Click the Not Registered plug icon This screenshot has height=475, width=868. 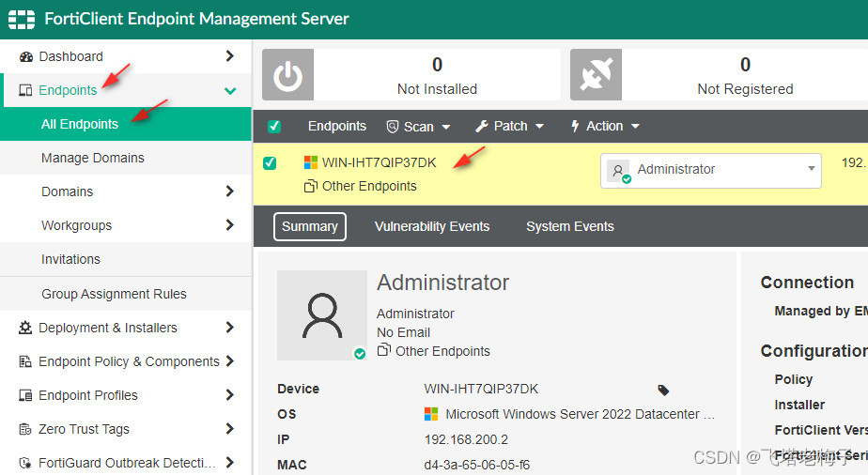coord(596,75)
